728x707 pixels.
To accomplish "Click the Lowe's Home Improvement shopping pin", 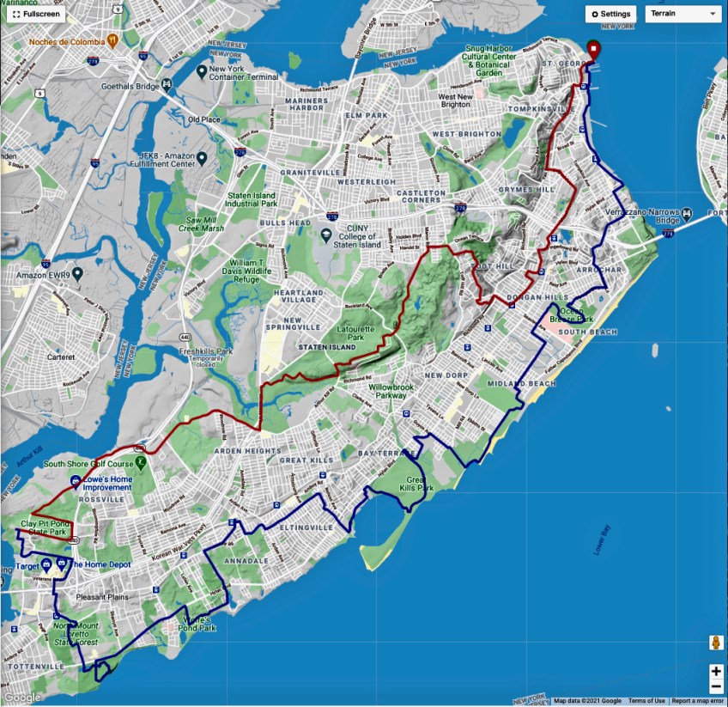I will [76, 481].
